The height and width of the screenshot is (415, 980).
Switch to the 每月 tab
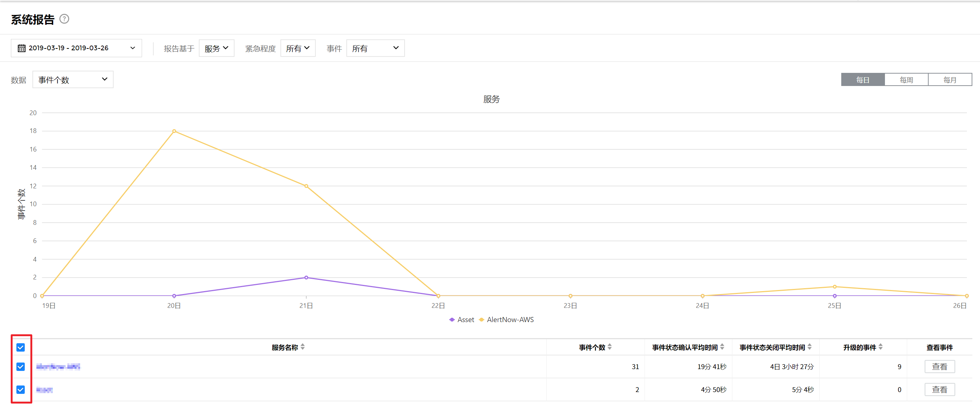[x=949, y=79]
